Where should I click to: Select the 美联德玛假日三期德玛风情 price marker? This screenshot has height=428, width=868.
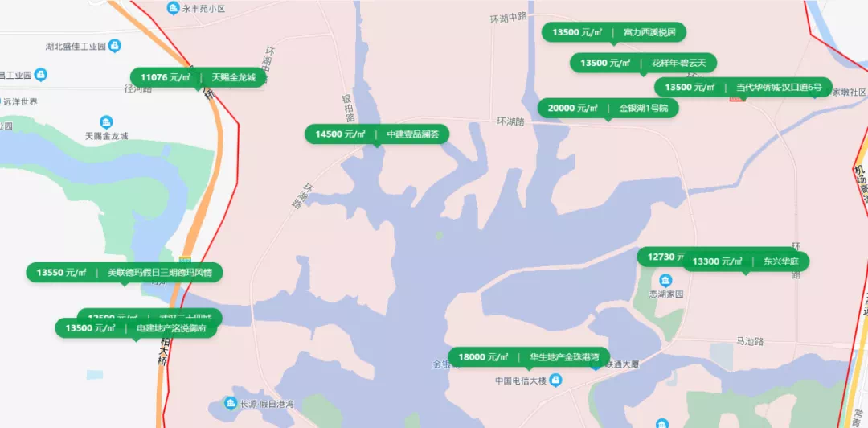[124, 273]
